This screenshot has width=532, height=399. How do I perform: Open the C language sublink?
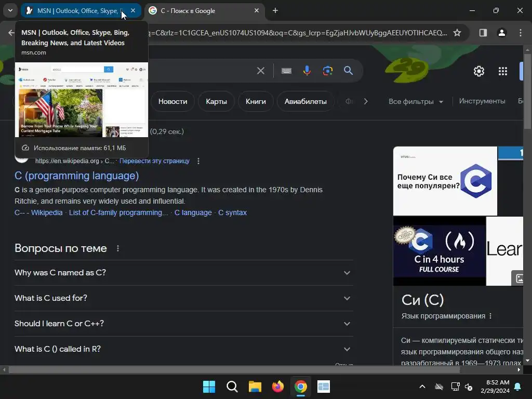click(x=193, y=212)
